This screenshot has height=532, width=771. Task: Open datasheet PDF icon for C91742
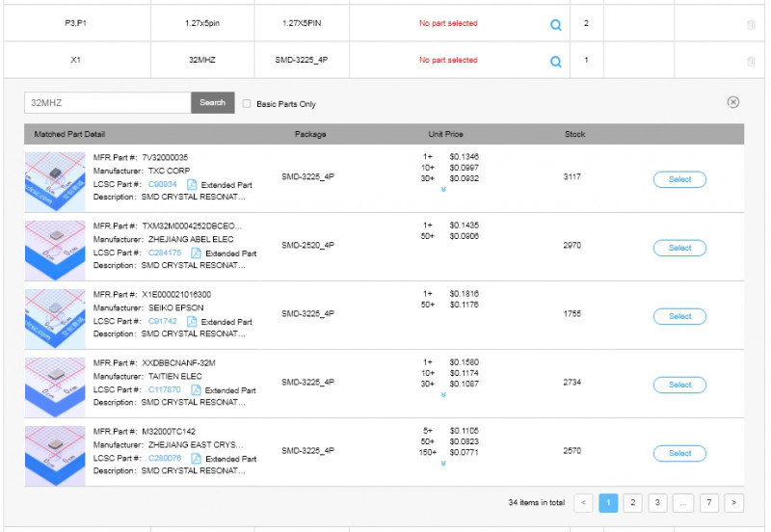click(x=192, y=321)
